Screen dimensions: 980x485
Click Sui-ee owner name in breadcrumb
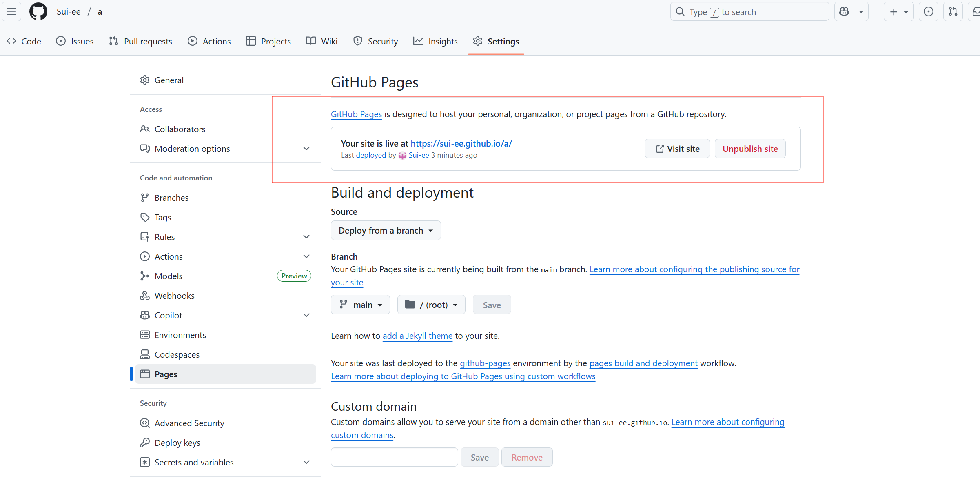[69, 11]
